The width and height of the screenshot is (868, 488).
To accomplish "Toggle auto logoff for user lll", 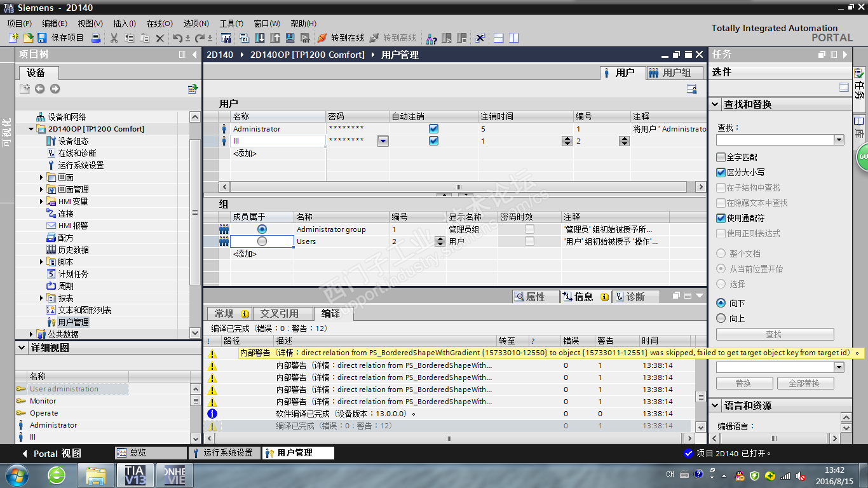I will (433, 140).
